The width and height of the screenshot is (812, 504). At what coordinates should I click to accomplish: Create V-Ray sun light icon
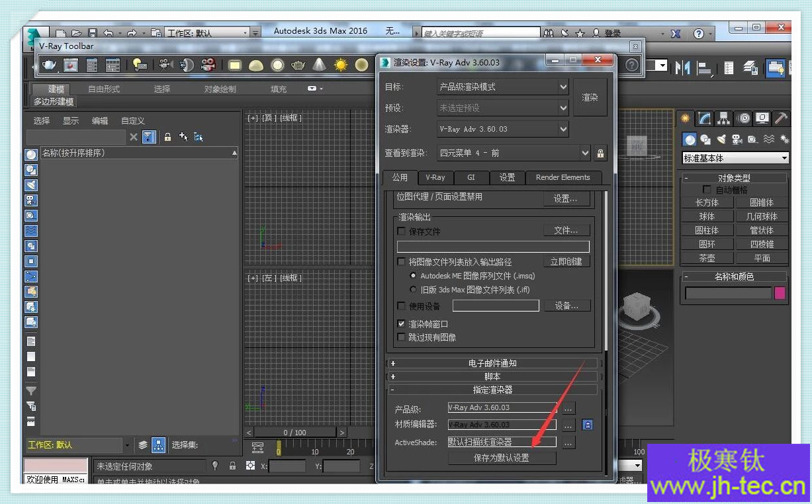341,65
